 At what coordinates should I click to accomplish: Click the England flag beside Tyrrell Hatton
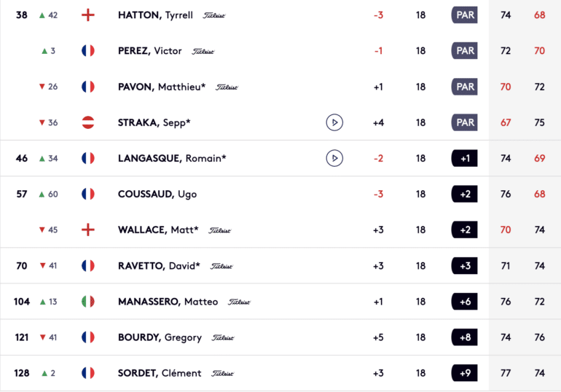pyautogui.click(x=88, y=15)
